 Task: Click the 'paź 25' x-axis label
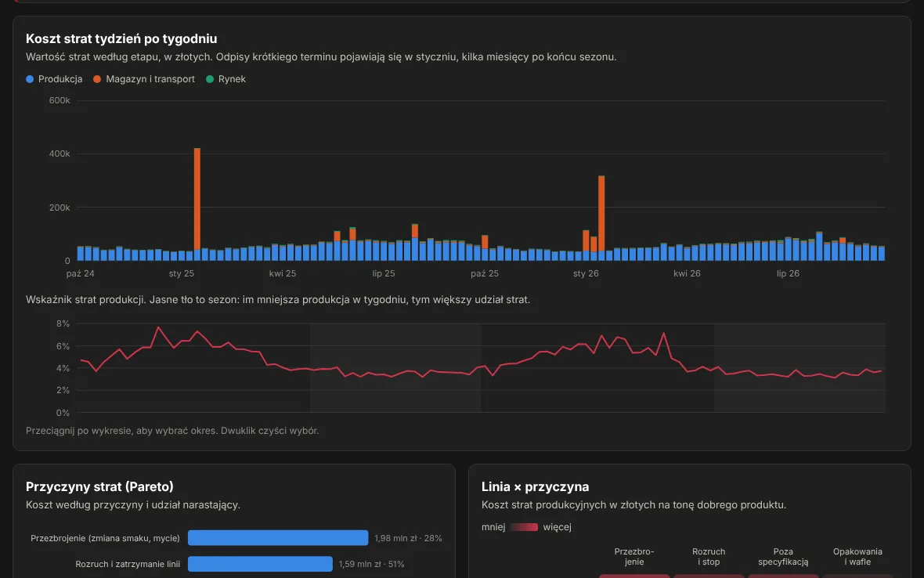485,273
